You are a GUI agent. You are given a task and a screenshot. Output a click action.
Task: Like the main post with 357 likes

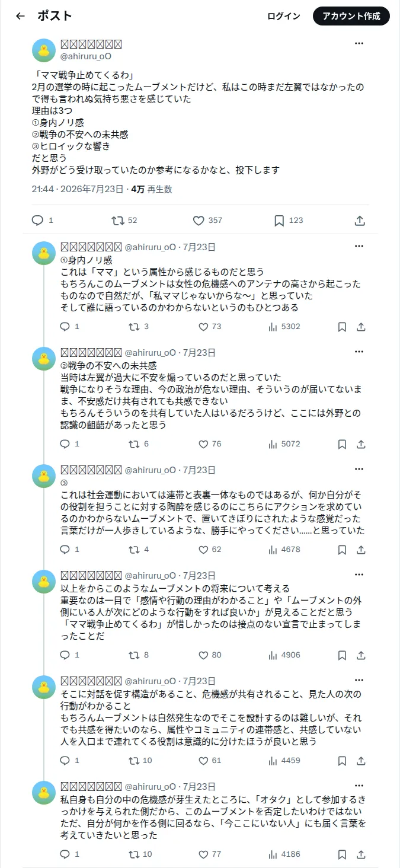click(x=207, y=221)
